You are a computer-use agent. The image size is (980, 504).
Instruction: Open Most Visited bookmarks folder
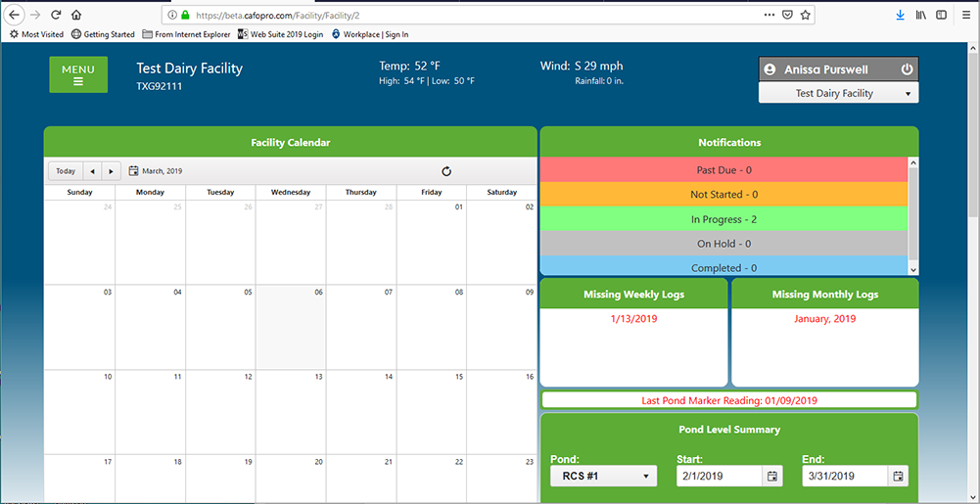pos(37,34)
